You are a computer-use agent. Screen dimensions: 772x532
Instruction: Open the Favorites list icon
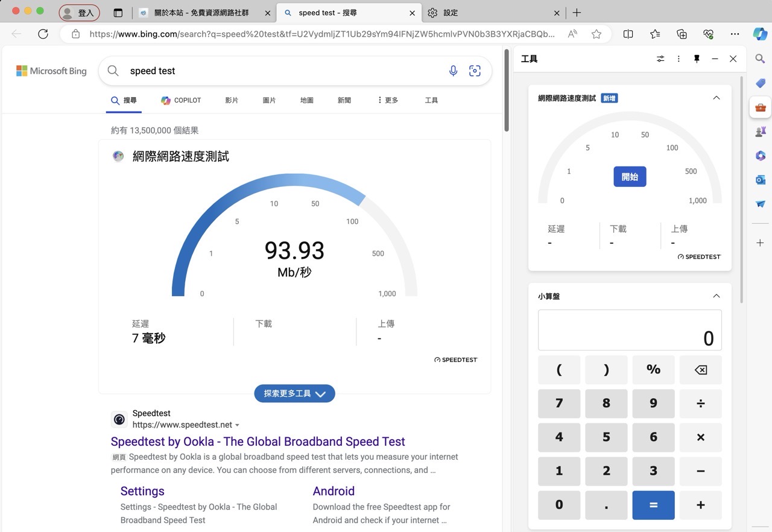[655, 34]
